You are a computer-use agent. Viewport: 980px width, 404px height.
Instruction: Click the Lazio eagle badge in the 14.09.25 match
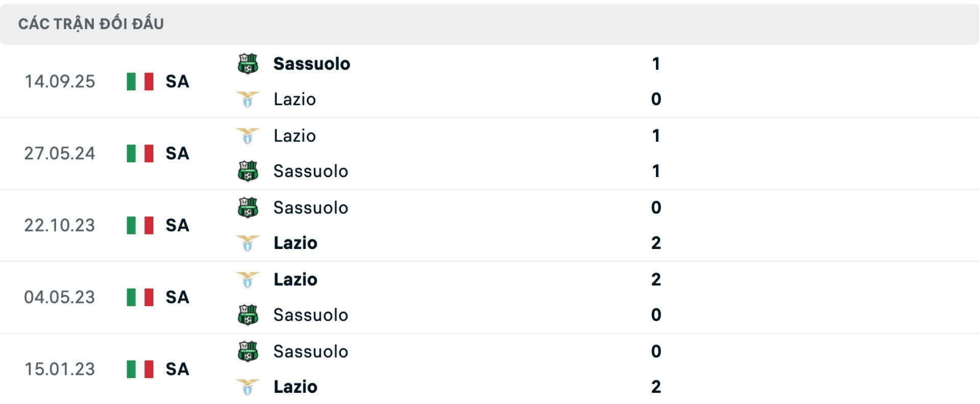coord(249,99)
